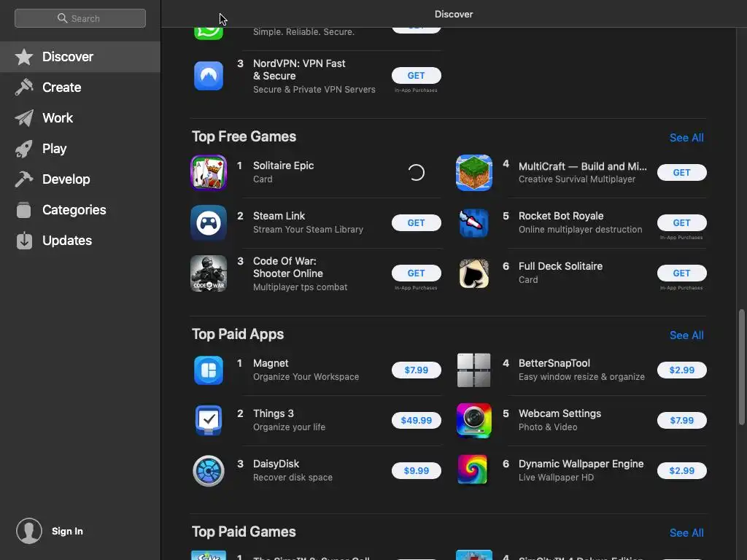The width and height of the screenshot is (747, 560).
Task: Select the Develop section label
Action: point(66,179)
